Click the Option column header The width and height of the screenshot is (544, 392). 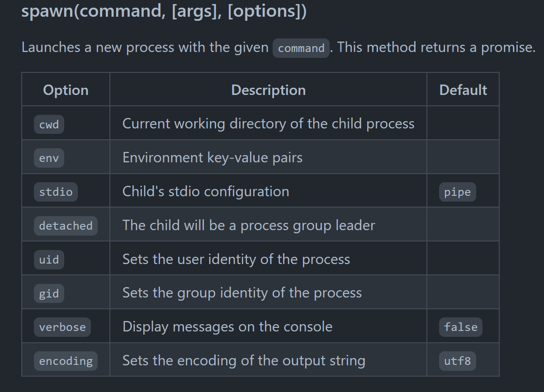tap(66, 90)
